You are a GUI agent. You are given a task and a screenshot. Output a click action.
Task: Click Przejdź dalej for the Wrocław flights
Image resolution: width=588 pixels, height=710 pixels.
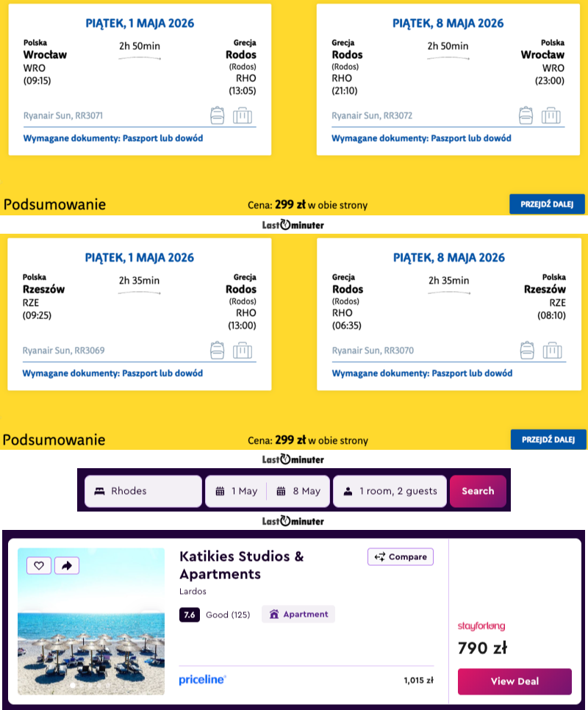click(548, 204)
